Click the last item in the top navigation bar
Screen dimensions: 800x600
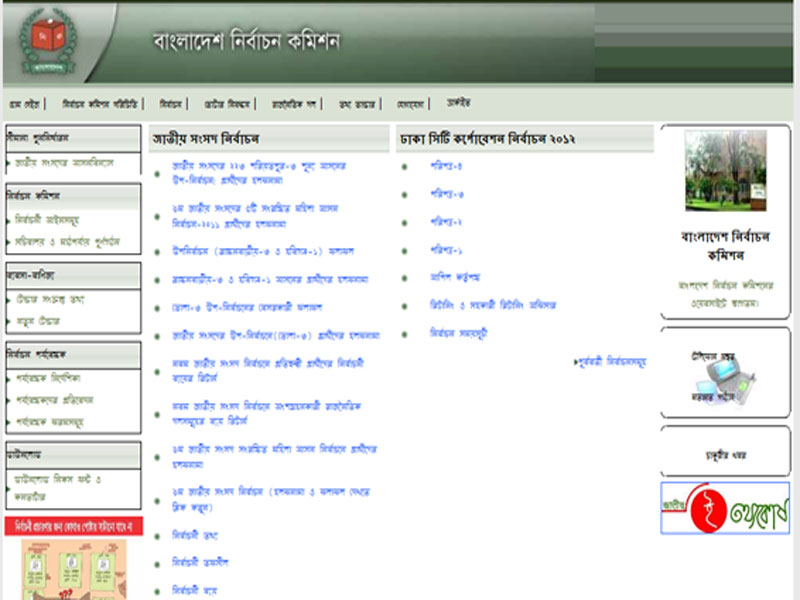click(x=458, y=103)
